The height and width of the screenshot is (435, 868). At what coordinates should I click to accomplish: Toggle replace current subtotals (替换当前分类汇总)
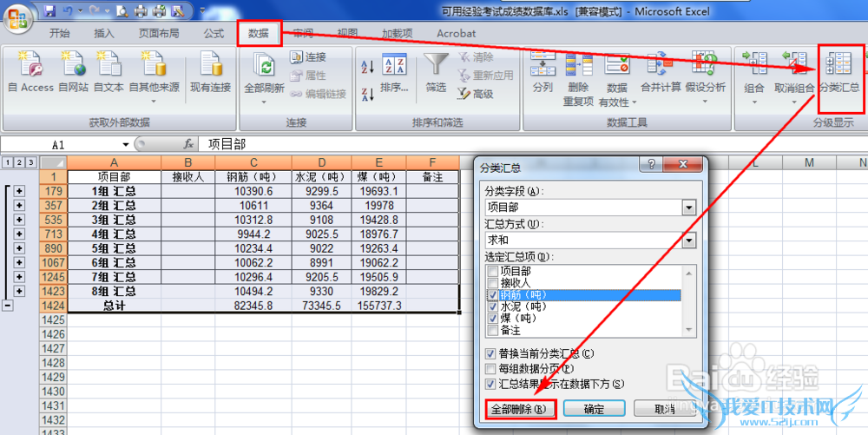click(490, 353)
